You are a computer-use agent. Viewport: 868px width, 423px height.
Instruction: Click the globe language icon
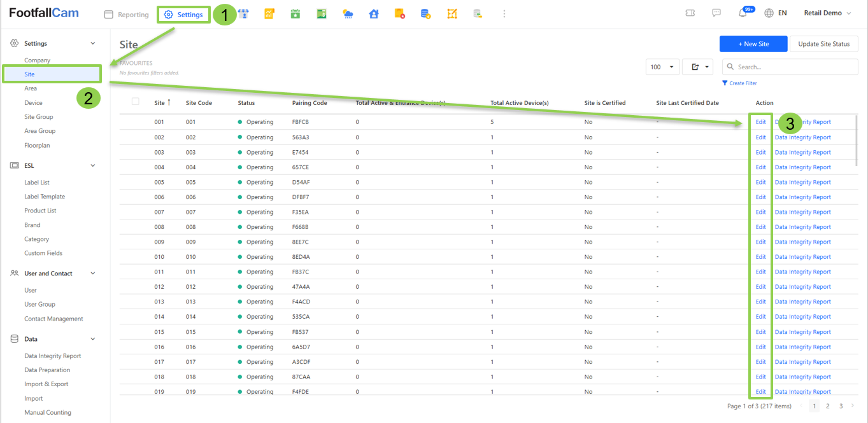click(769, 13)
